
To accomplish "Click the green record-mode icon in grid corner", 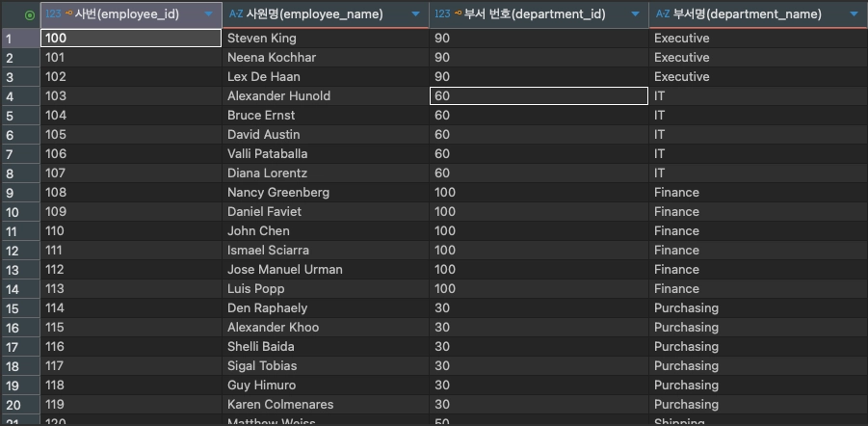I will pyautogui.click(x=30, y=15).
